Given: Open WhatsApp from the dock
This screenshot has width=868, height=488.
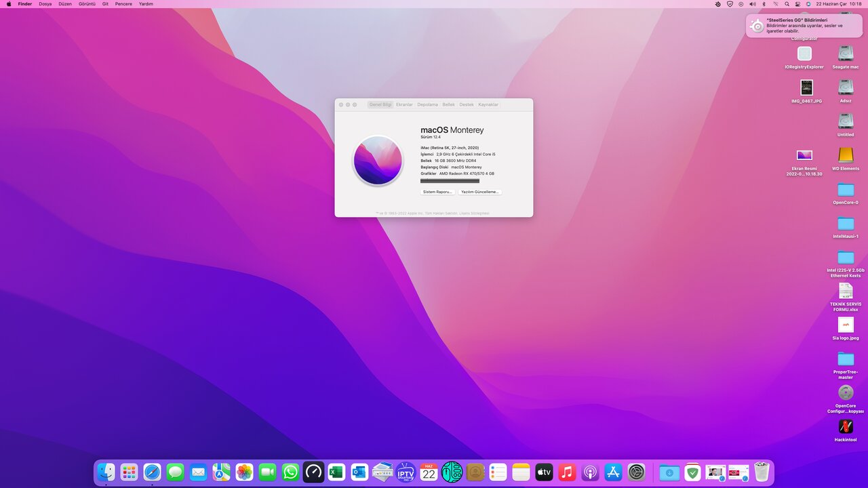Looking at the screenshot, I should click(x=290, y=472).
